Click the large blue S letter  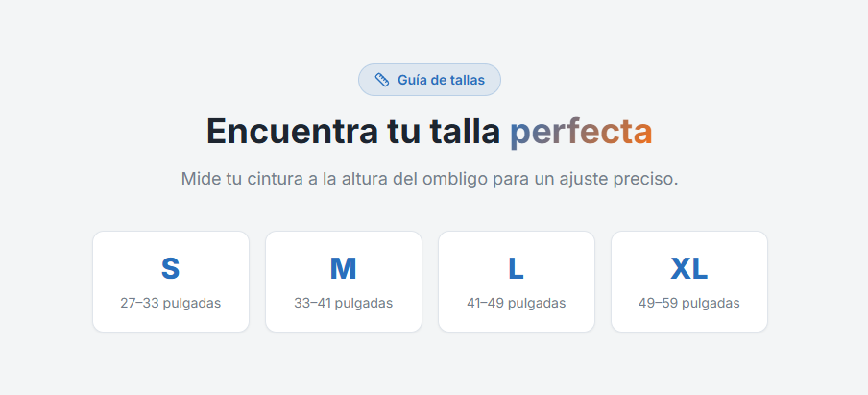click(x=170, y=268)
